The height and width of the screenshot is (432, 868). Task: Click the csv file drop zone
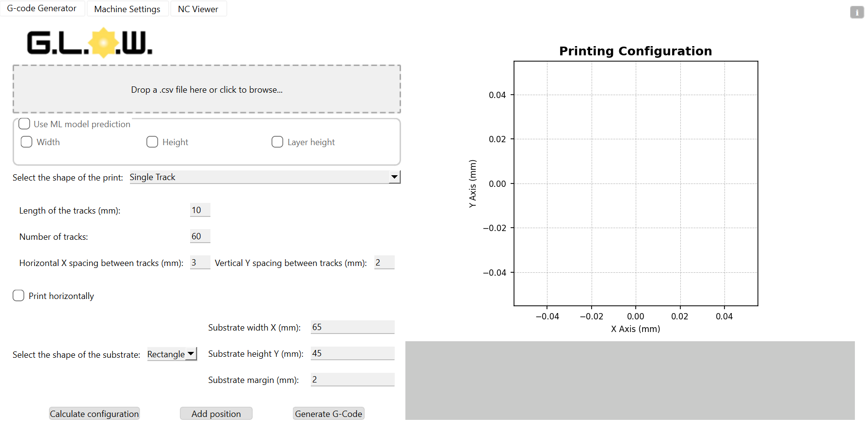coord(207,89)
